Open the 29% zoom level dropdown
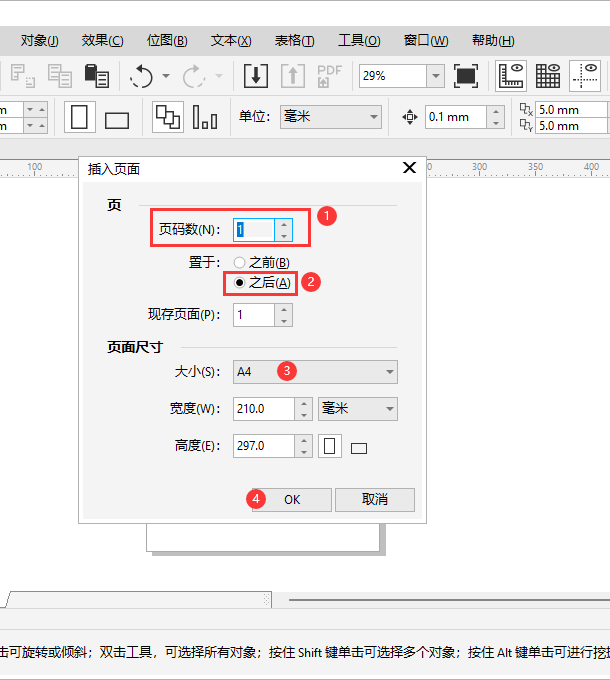The height and width of the screenshot is (680, 610). (435, 76)
